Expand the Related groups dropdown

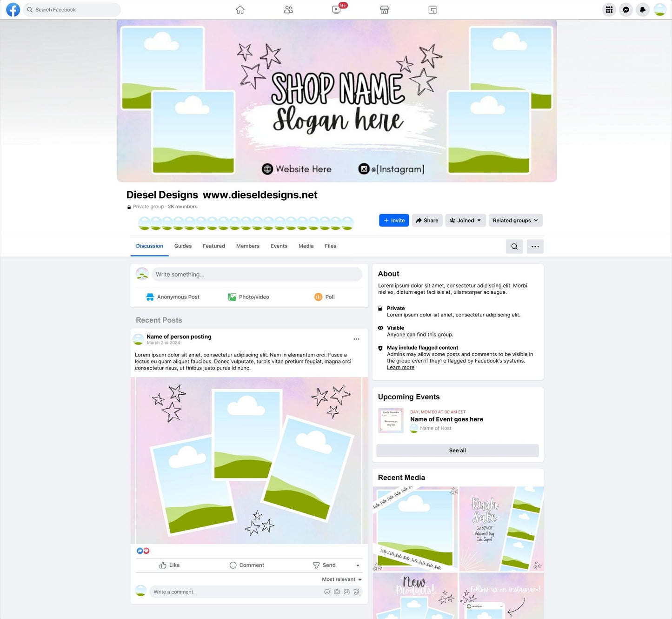click(515, 220)
